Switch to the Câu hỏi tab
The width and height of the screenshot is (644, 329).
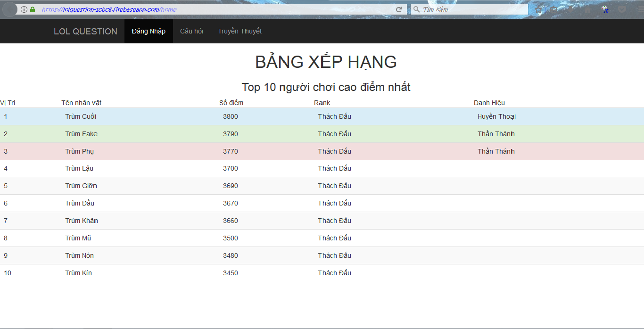click(x=191, y=31)
